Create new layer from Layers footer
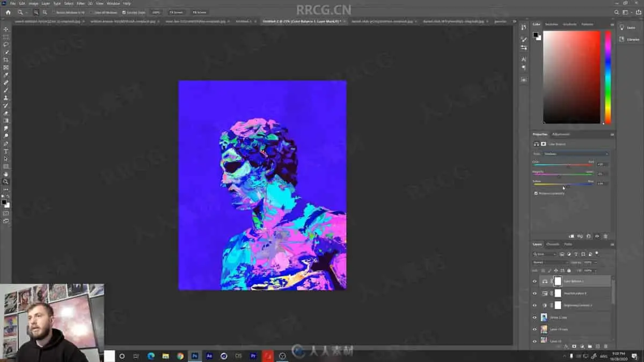Image resolution: width=644 pixels, height=362 pixels. (598, 346)
